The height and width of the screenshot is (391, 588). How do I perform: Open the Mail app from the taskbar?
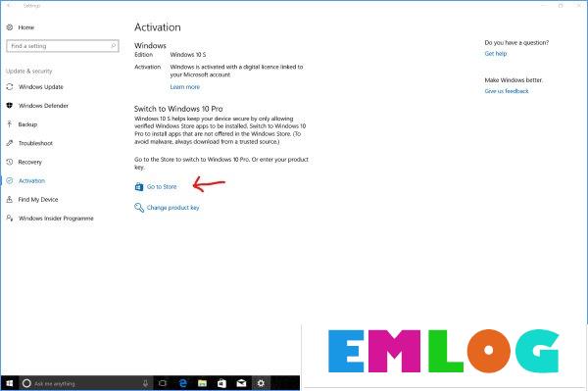[241, 383]
